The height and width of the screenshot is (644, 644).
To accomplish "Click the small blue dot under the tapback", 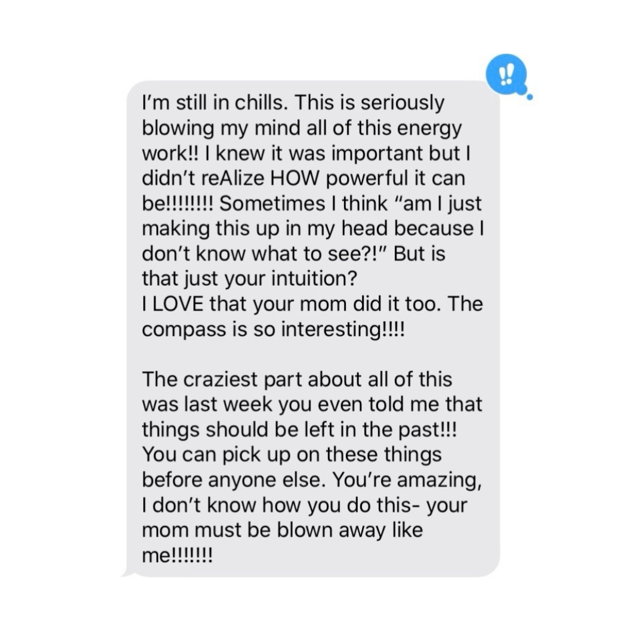I will click(530, 97).
